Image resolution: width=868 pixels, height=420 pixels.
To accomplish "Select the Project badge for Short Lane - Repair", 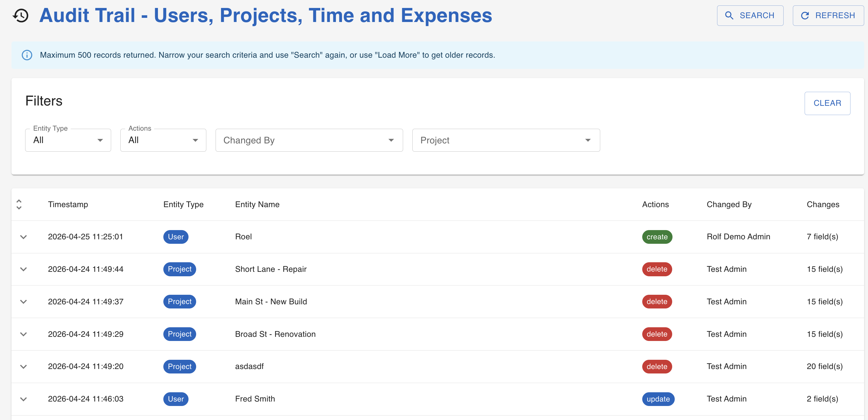I will (x=179, y=269).
